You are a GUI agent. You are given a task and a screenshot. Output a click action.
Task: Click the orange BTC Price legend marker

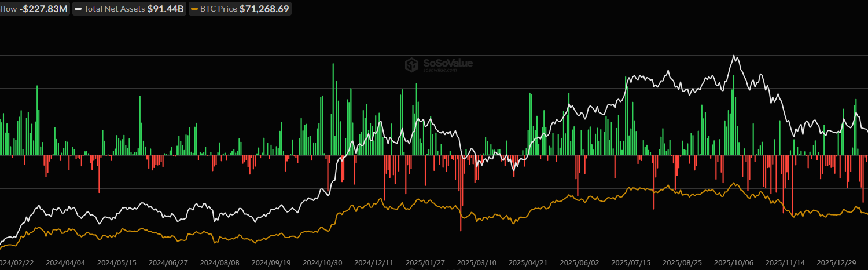[195, 9]
